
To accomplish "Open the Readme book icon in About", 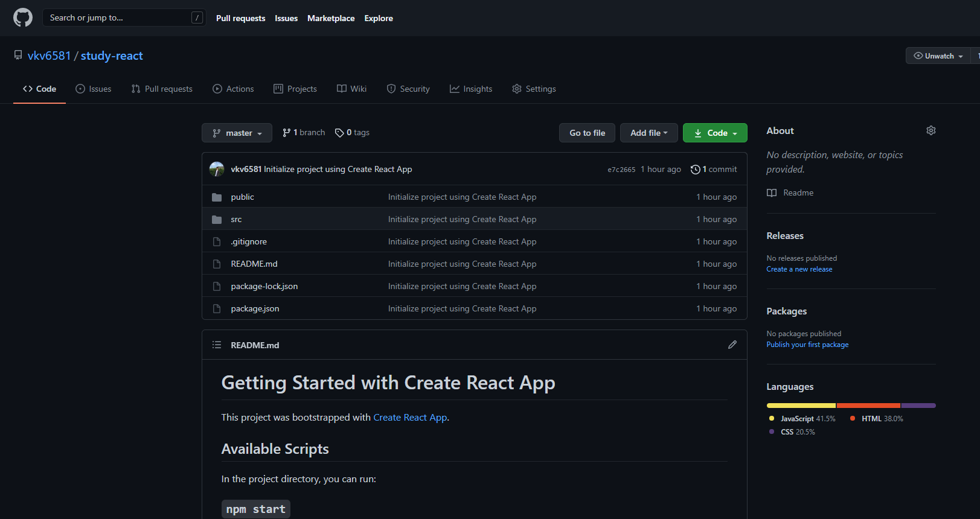I will [x=772, y=193].
